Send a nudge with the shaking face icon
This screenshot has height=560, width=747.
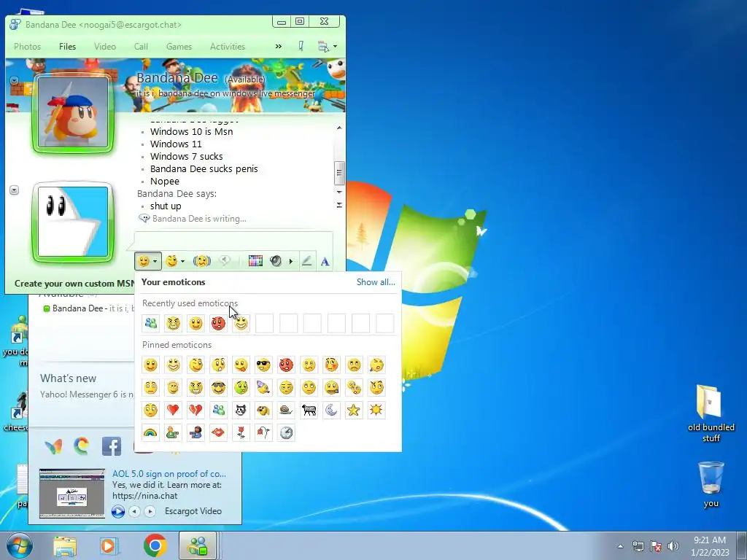click(202, 261)
